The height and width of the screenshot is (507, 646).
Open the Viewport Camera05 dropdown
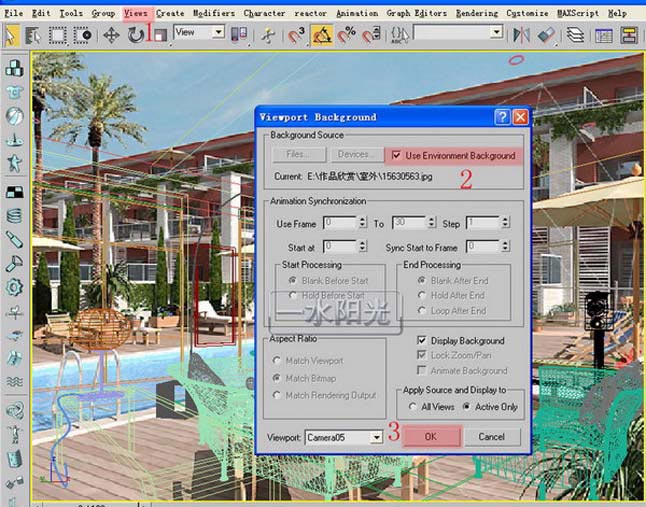[x=376, y=437]
